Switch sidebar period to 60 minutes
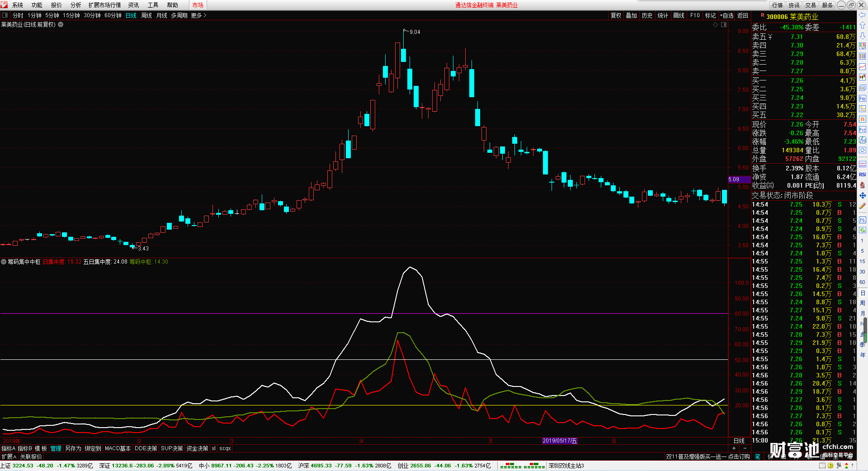The width and height of the screenshot is (868, 471). coord(863,282)
